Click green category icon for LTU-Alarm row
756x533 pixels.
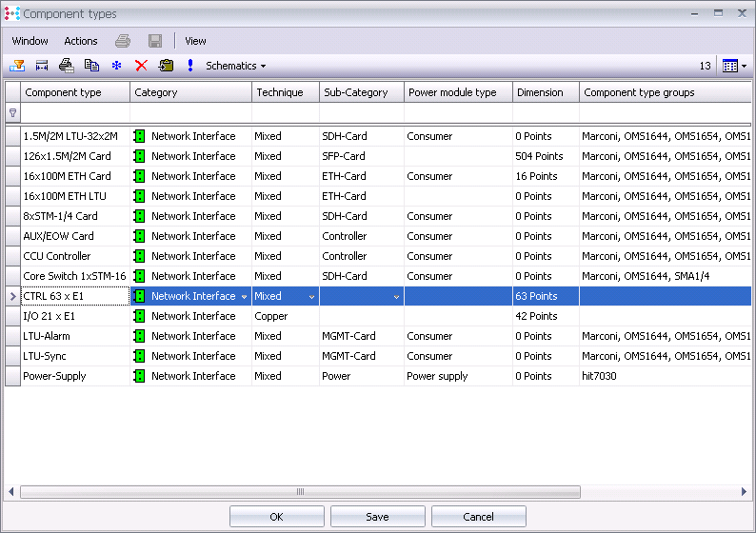click(139, 336)
